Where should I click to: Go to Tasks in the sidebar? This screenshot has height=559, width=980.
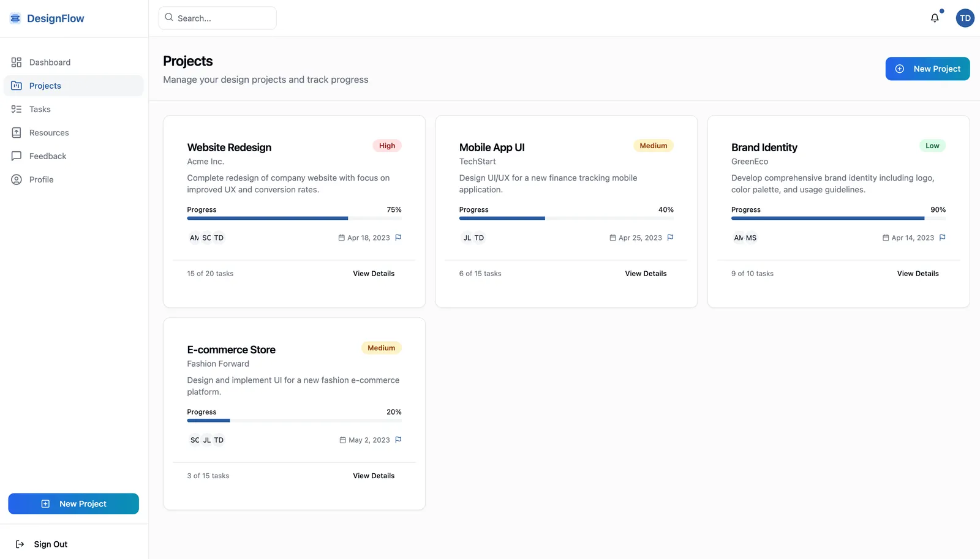pos(73,109)
